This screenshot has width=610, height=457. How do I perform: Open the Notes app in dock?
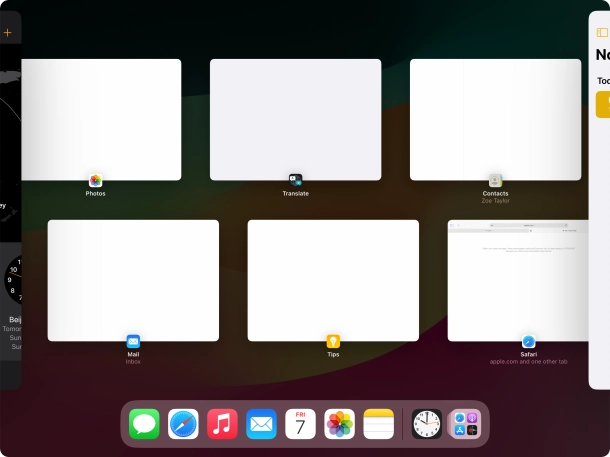tap(379, 424)
